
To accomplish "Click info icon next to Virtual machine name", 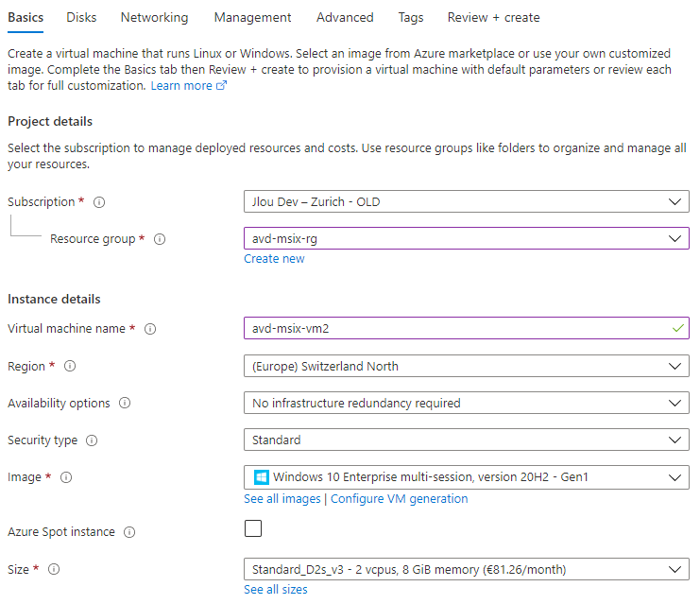I will (150, 329).
